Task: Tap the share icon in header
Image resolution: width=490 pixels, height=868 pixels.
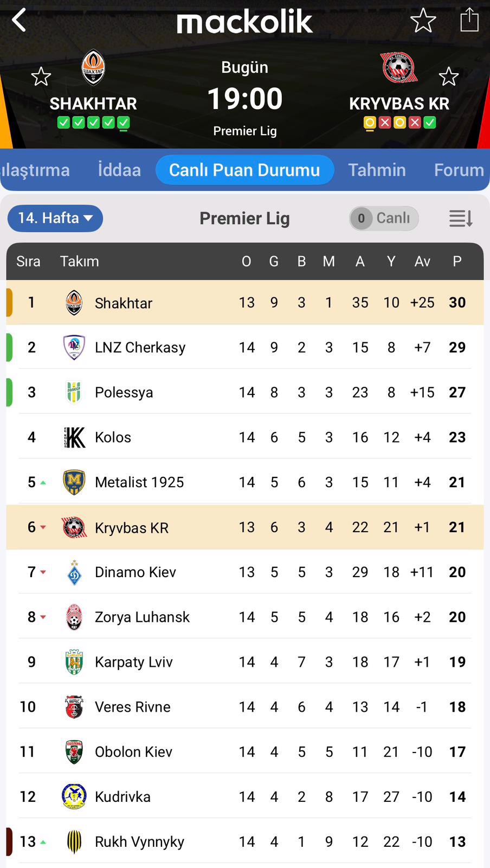Action: pyautogui.click(x=469, y=21)
